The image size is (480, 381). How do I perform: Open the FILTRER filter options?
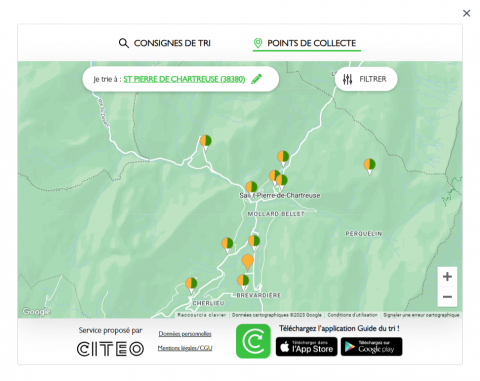(x=366, y=79)
